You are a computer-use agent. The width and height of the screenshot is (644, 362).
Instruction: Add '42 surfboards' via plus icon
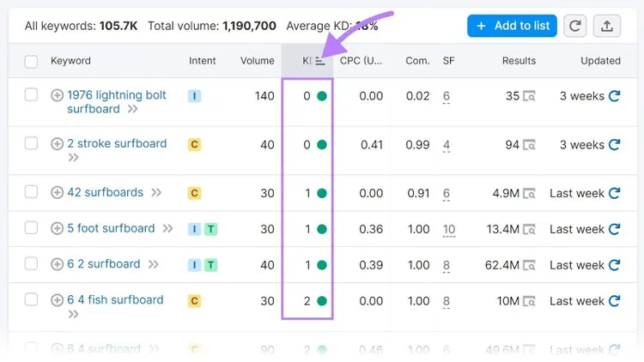click(x=57, y=192)
